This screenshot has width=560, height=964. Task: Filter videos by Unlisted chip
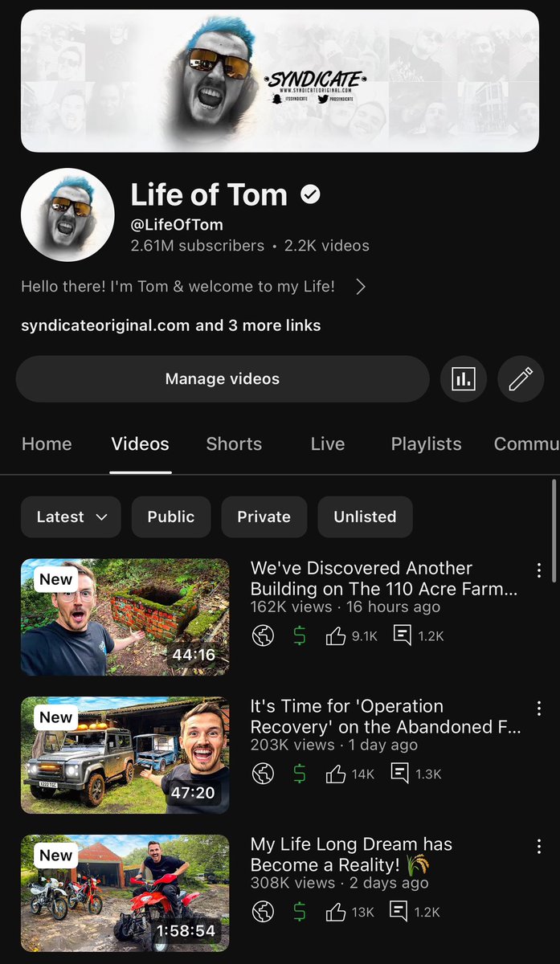pos(365,517)
